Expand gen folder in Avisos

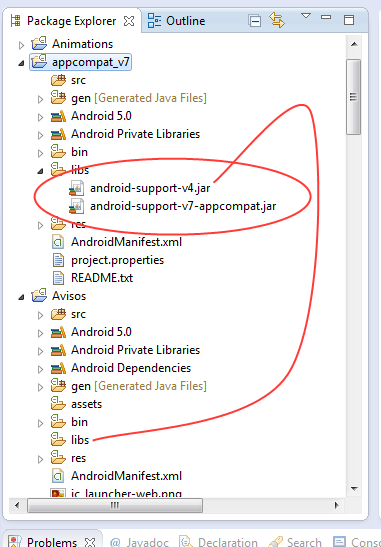(40, 387)
